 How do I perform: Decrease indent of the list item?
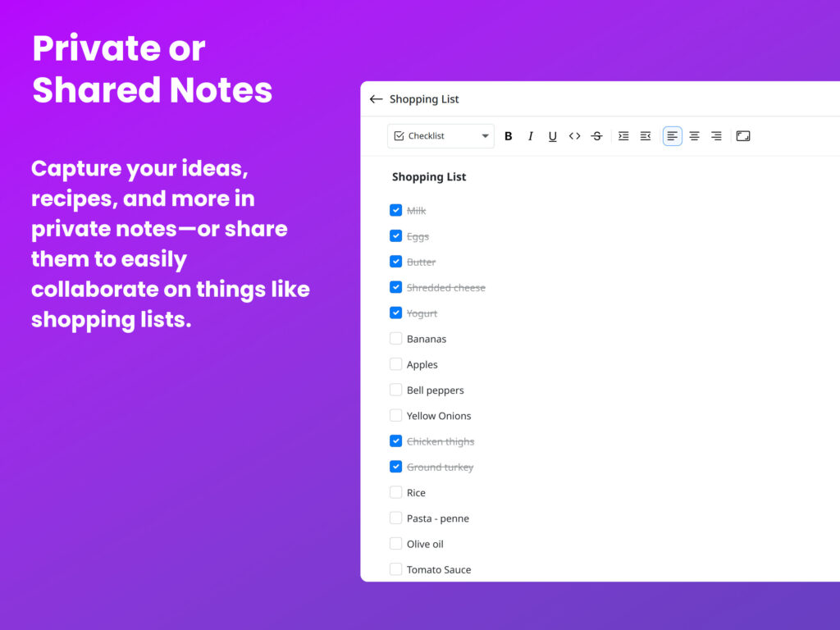[646, 136]
